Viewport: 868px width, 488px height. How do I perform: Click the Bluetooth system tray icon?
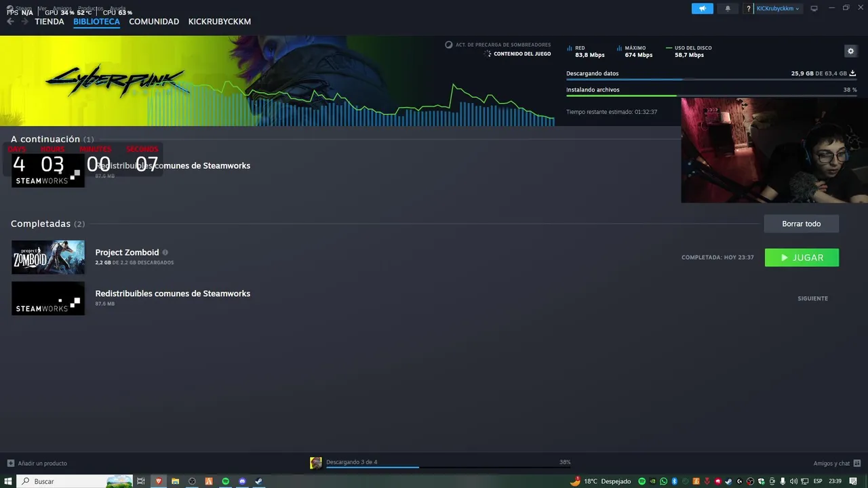click(675, 481)
